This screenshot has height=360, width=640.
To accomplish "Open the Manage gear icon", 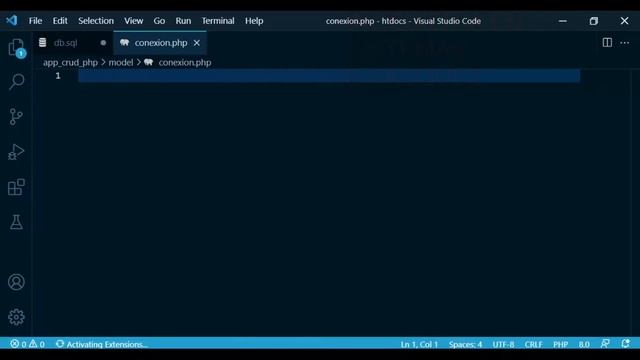I will coord(16,317).
